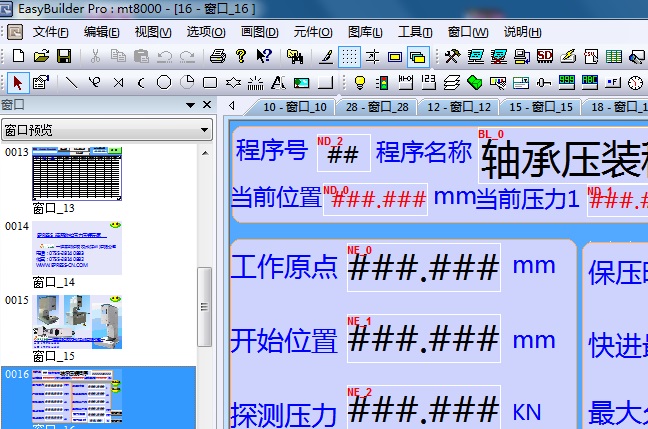
Task: Click the 程序号 numeric field
Action: click(x=343, y=153)
